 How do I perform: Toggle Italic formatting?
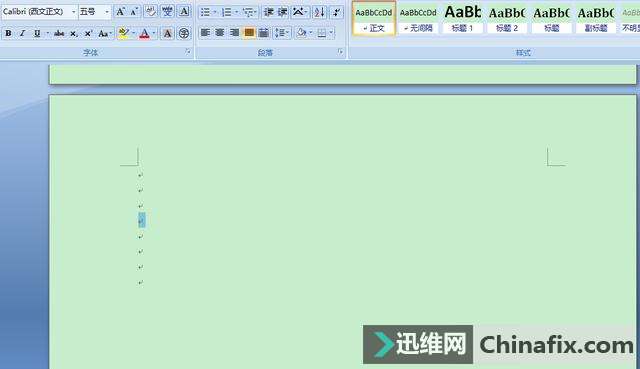[22, 33]
